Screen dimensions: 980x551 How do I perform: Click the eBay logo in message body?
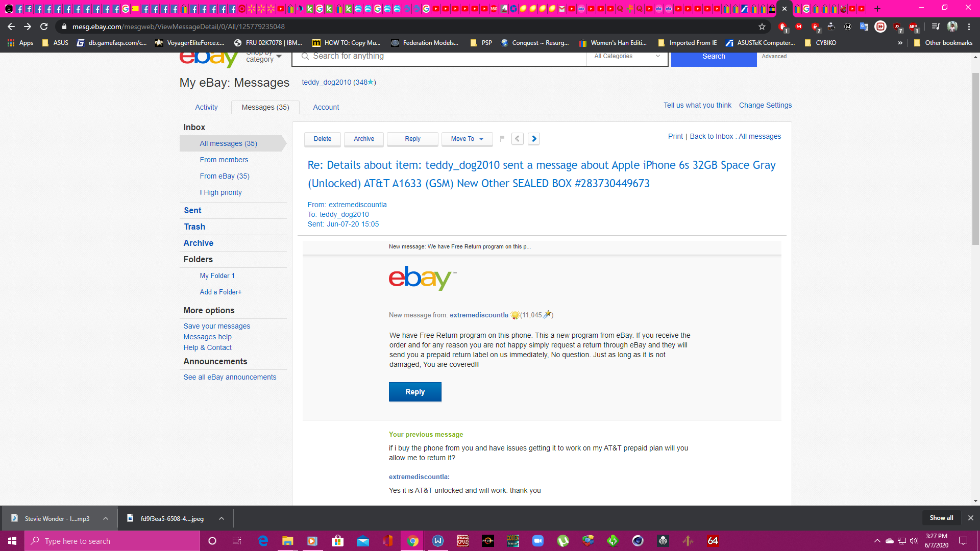(x=423, y=278)
